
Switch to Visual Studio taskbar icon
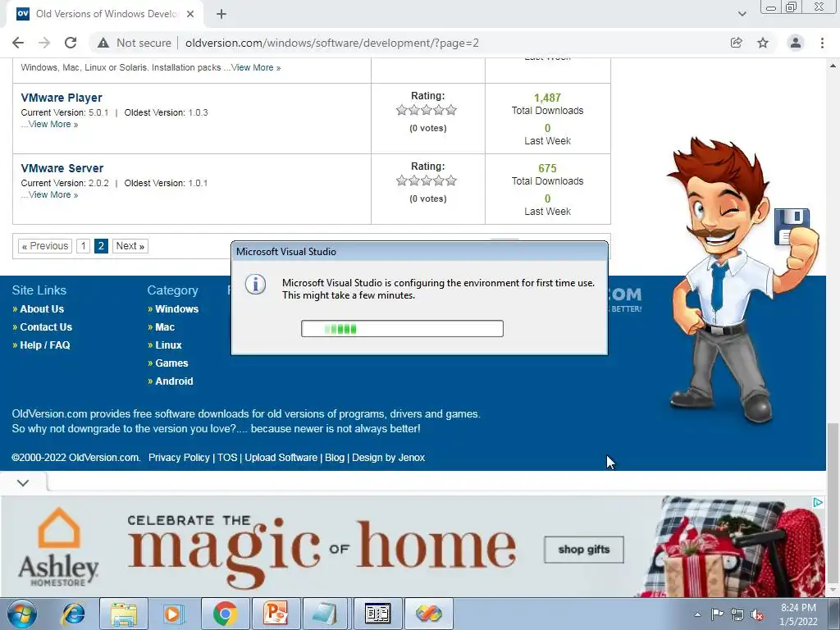[x=428, y=614]
